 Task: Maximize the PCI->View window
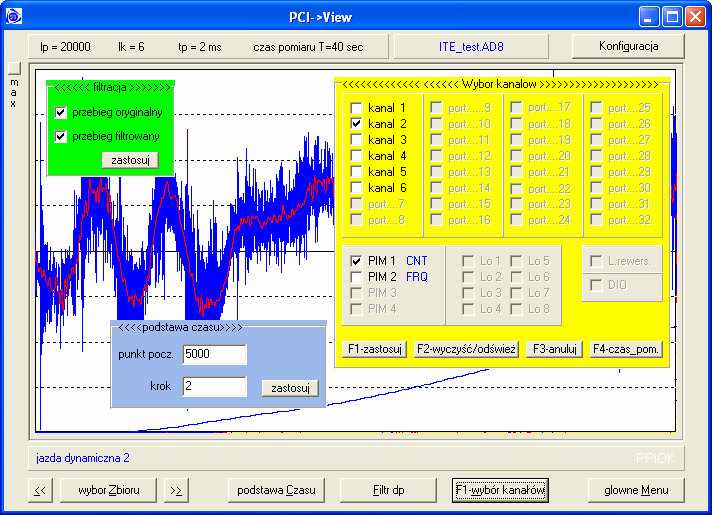pos(672,17)
